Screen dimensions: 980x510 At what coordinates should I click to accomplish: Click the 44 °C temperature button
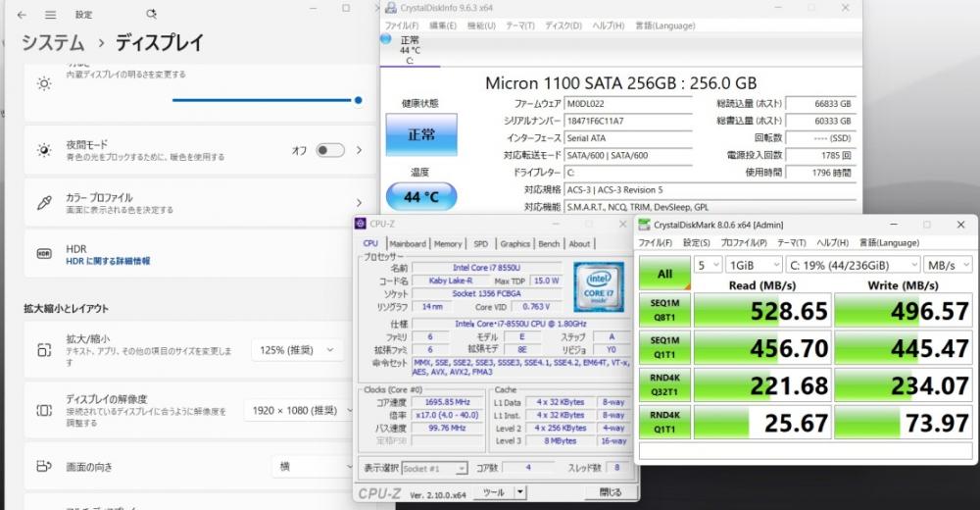tap(421, 197)
